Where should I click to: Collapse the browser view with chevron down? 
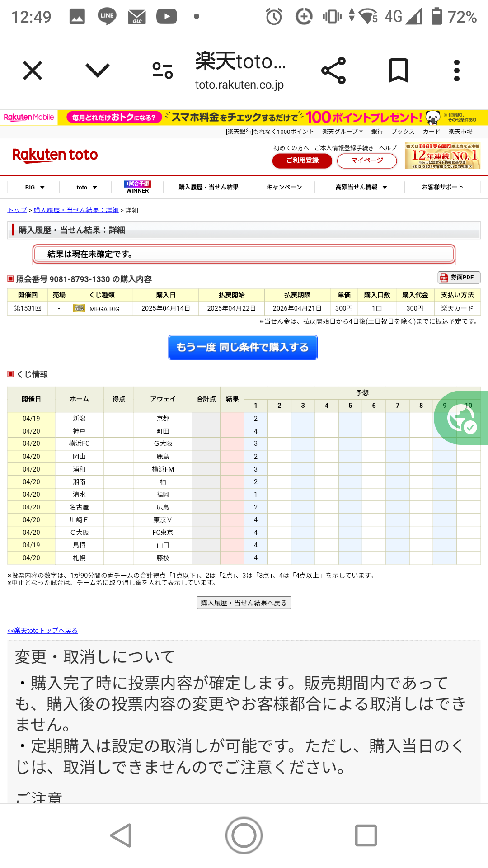pos(98,71)
